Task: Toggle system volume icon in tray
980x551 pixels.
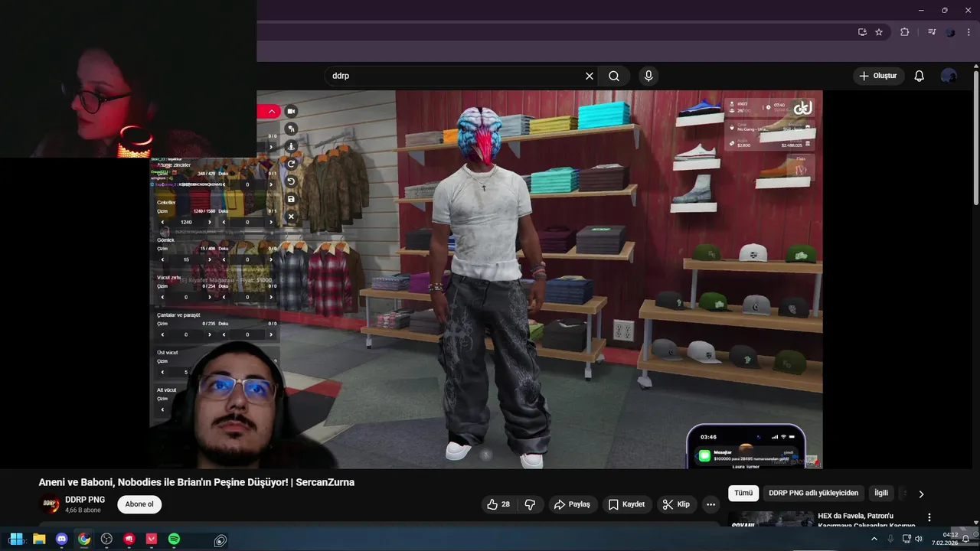Action: (919, 539)
